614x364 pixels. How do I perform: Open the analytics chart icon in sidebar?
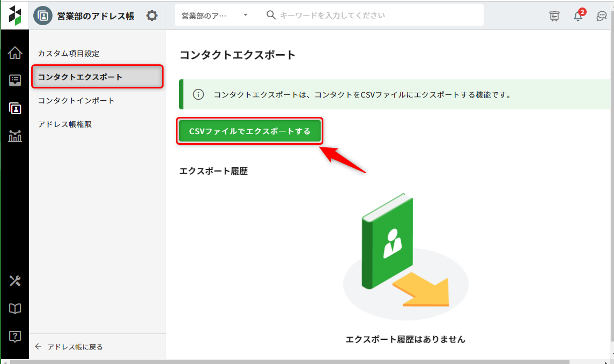click(15, 136)
